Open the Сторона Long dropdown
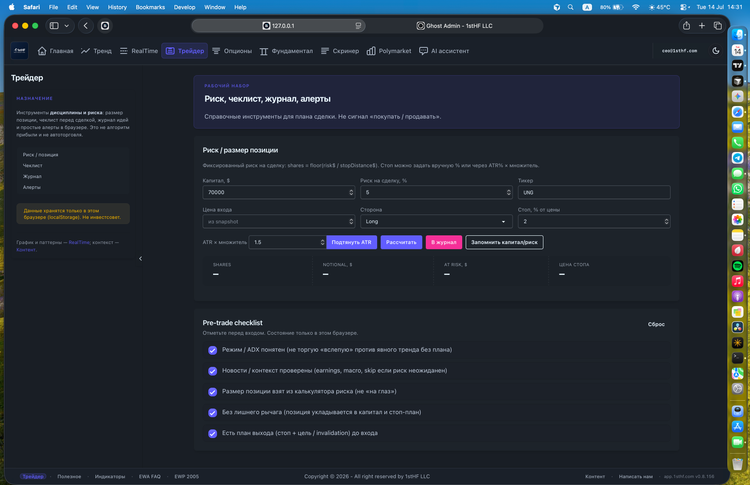 click(436, 221)
